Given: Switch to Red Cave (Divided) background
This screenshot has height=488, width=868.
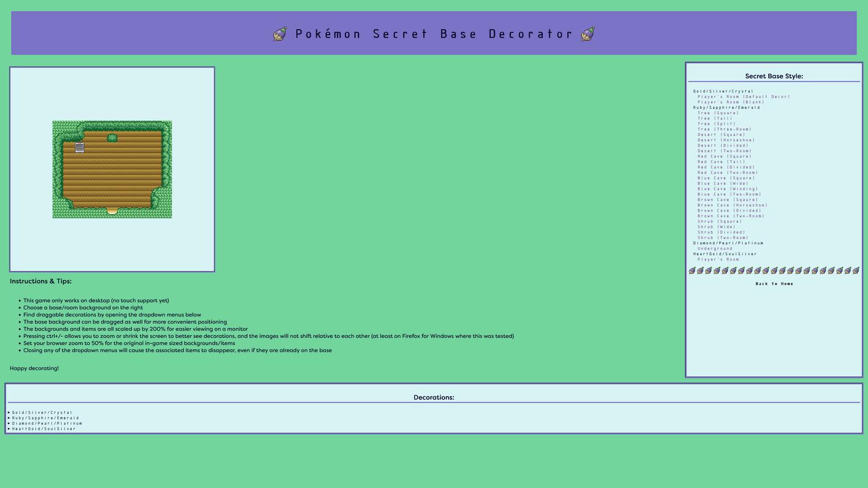Looking at the screenshot, I should click(x=726, y=167).
